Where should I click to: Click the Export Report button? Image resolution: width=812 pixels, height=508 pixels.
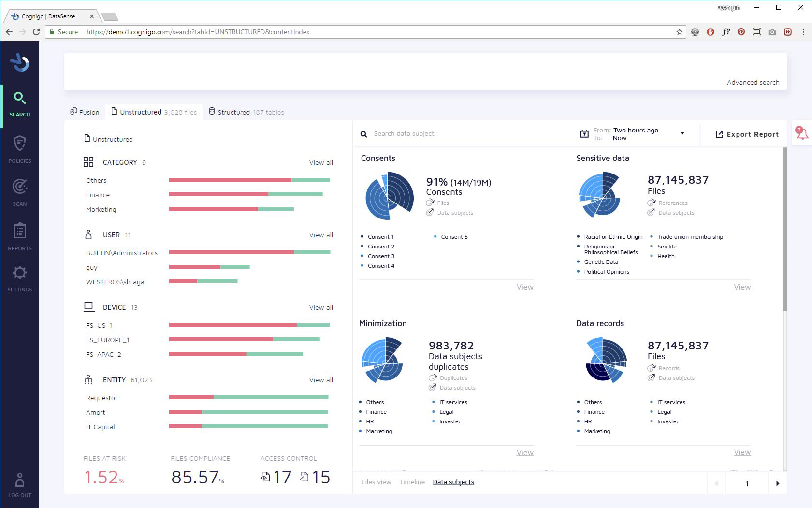click(747, 134)
